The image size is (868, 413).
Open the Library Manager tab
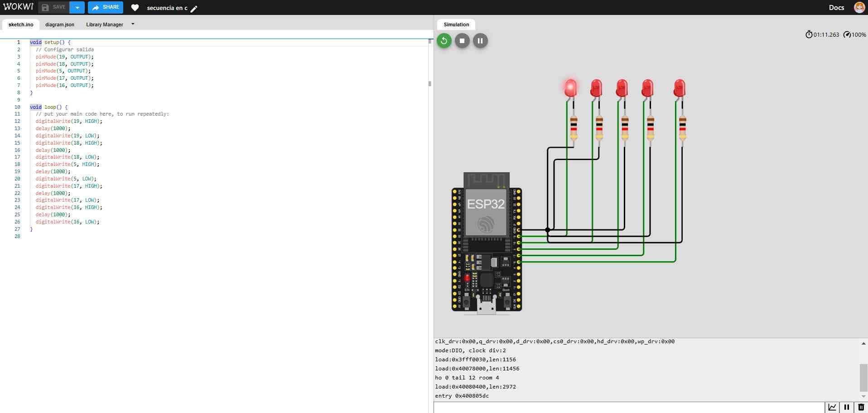click(x=105, y=24)
